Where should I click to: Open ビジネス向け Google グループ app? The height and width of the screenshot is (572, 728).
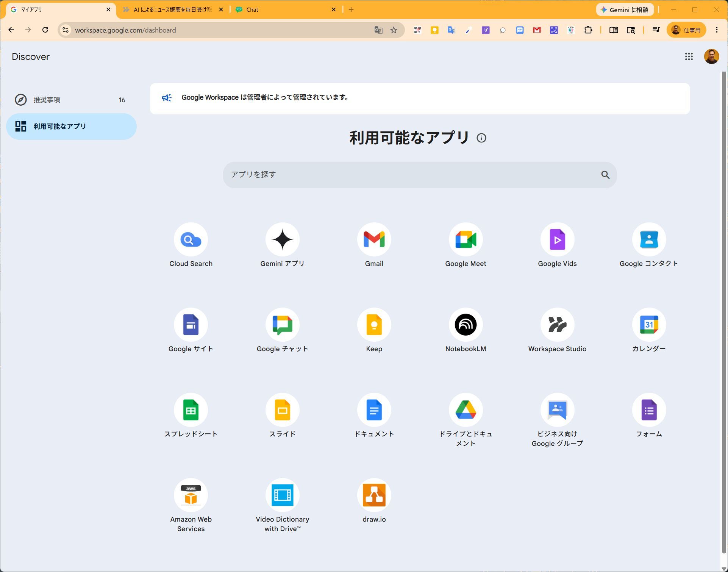click(x=558, y=420)
